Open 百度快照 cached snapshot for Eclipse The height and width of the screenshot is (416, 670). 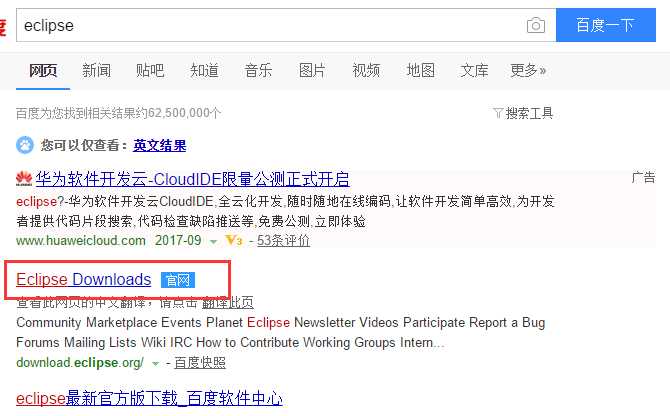pos(200,363)
